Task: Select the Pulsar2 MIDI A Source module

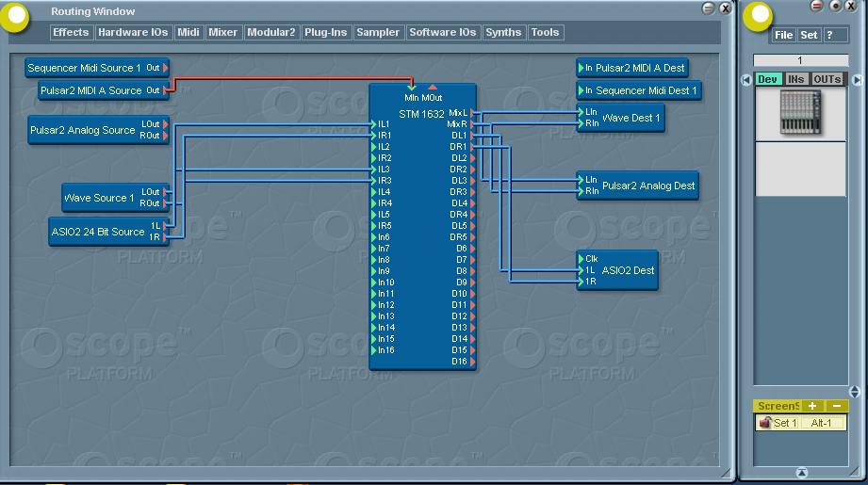Action: click(x=104, y=90)
